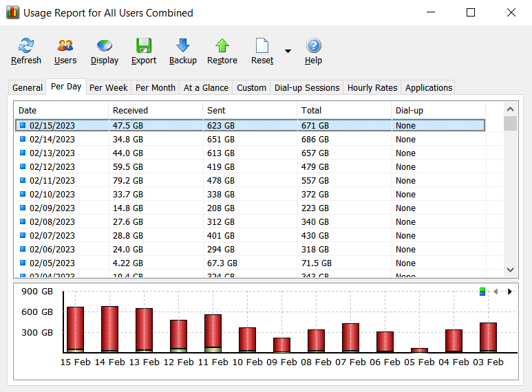532x392 pixels.
Task: Click the red 14 Feb chart bar
Action: coord(110,328)
